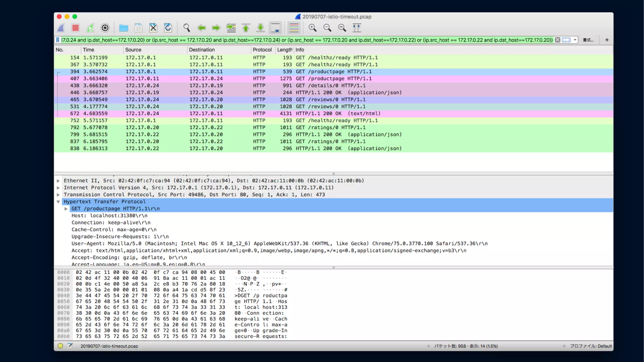Toggle auto-scroll during live capture
The height and width of the screenshot is (362, 644).
pos(275,28)
